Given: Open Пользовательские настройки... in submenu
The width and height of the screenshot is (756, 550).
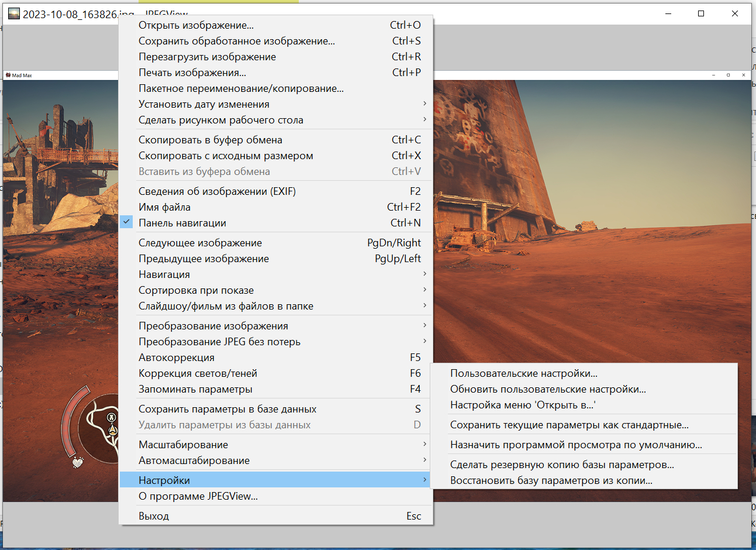Looking at the screenshot, I should [x=584, y=373].
